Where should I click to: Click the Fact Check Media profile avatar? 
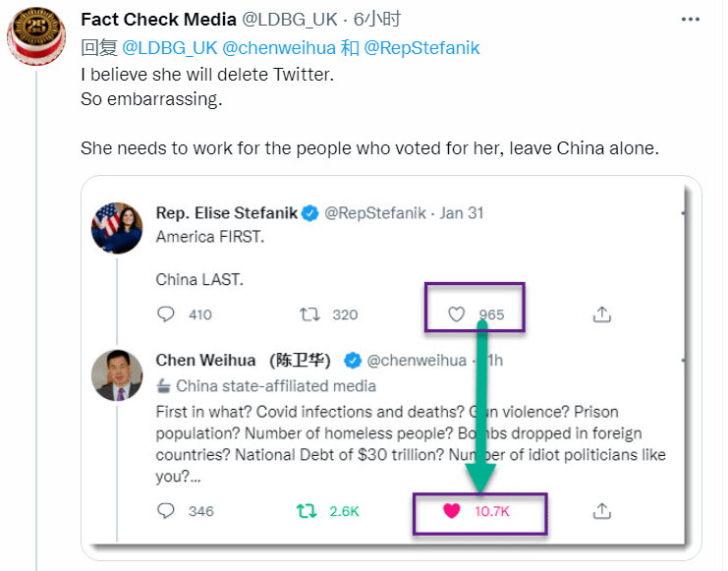coord(36,36)
